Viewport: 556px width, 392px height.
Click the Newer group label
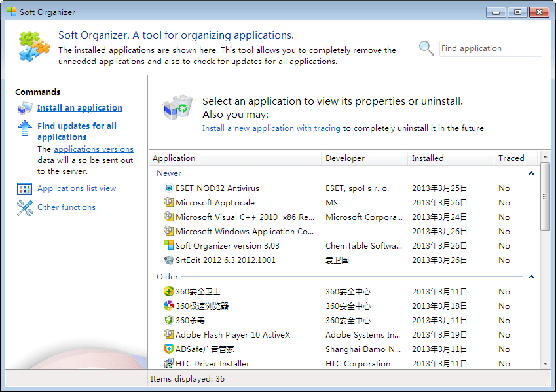(169, 173)
